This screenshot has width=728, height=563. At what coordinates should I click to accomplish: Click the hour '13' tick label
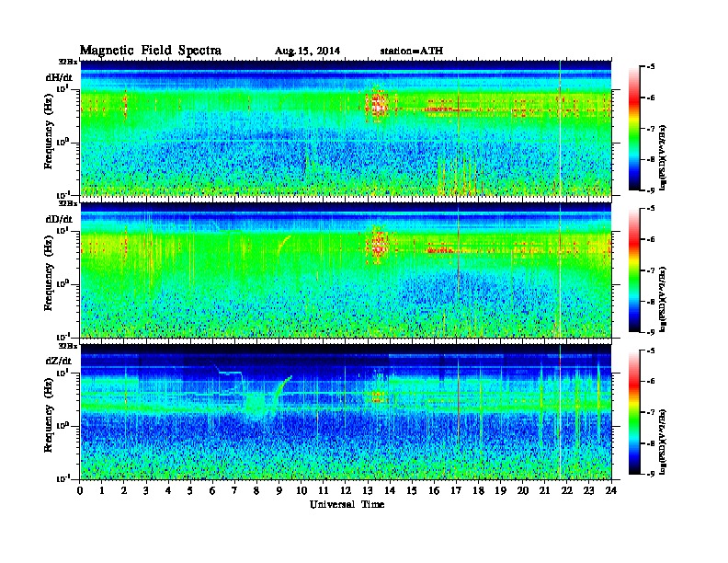368,490
